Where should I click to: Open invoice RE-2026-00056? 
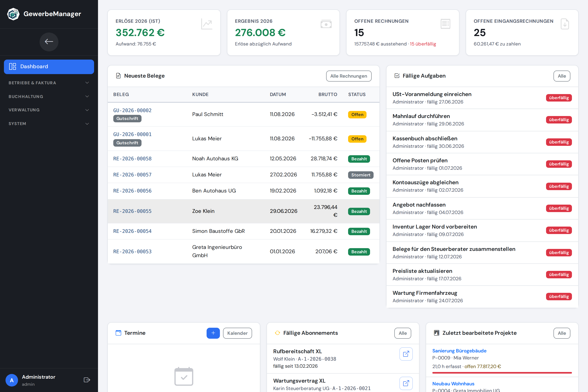click(132, 191)
